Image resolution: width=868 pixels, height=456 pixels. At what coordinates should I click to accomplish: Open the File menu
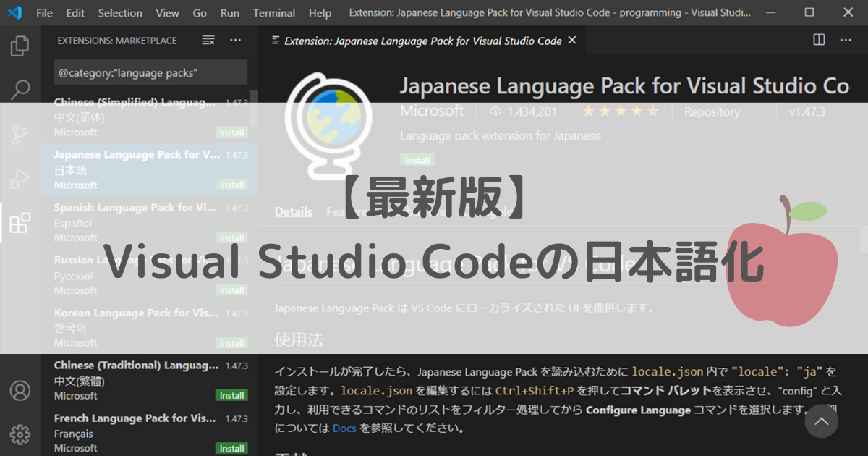coord(44,13)
